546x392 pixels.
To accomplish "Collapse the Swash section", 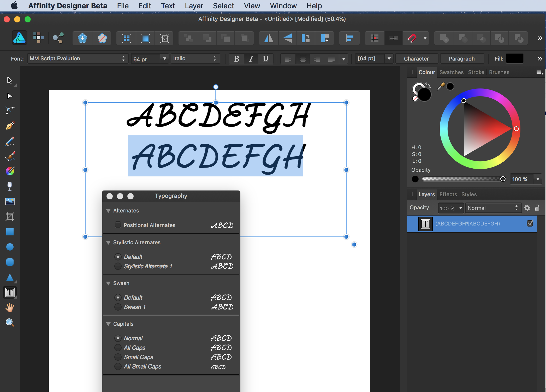I will pyautogui.click(x=108, y=283).
